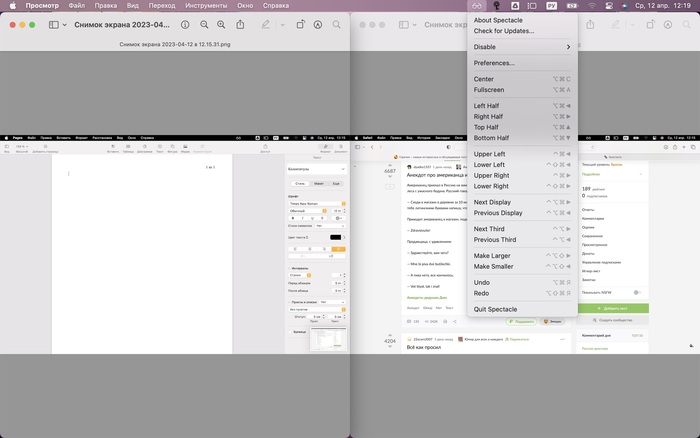
Task: Open the Правка menu
Action: click(106, 6)
